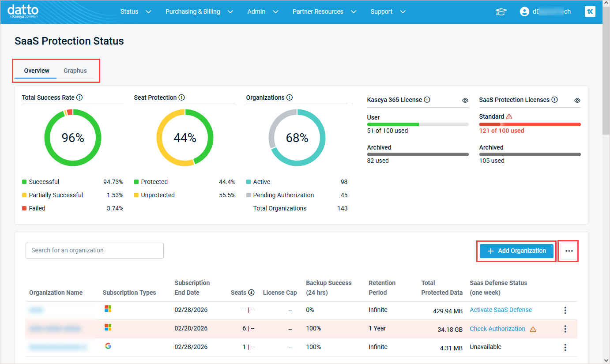Click the Standard license warning triangle icon
Image resolution: width=610 pixels, height=364 pixels.
[x=509, y=116]
